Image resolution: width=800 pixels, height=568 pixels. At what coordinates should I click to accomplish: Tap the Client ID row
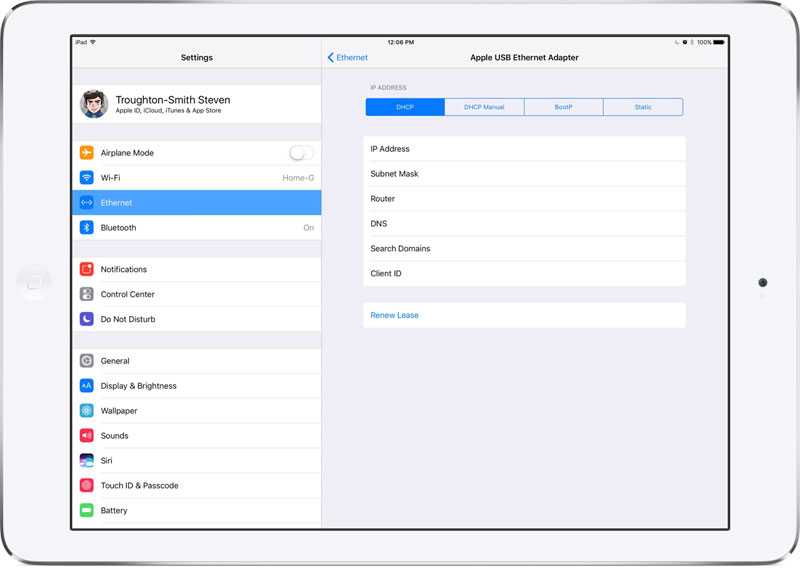[x=524, y=274]
